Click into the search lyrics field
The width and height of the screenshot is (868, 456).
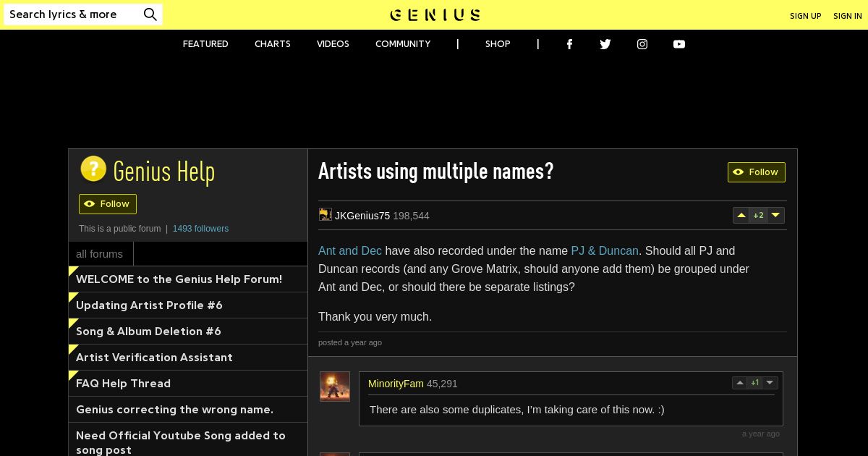[72, 14]
